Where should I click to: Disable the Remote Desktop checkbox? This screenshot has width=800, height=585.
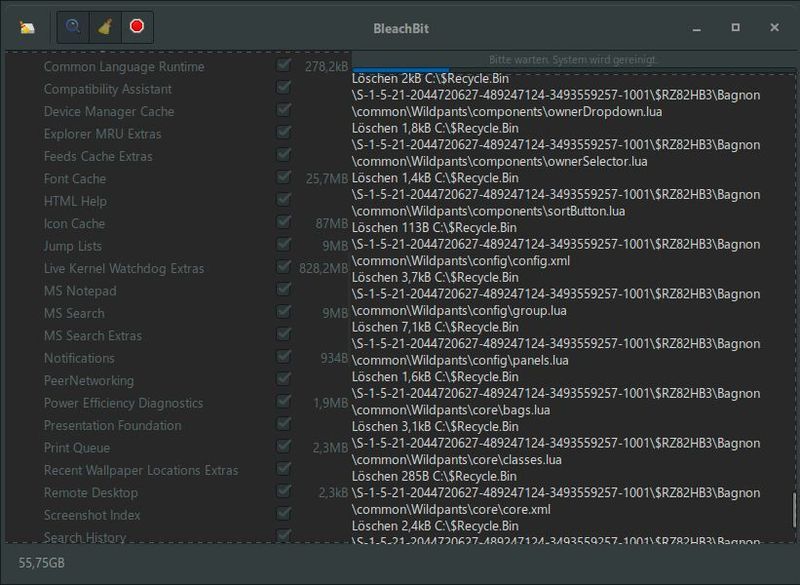pyautogui.click(x=284, y=492)
